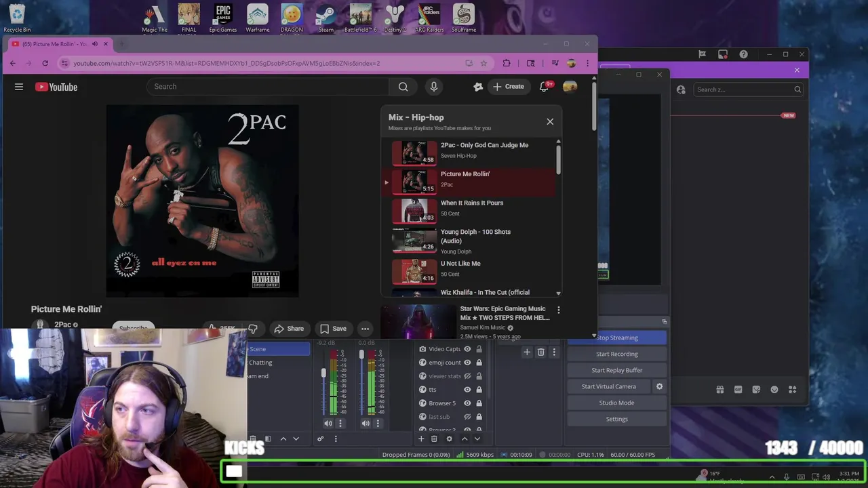This screenshot has height=488, width=868.
Task: Click the YouTube search magnifier button
Action: 403,87
